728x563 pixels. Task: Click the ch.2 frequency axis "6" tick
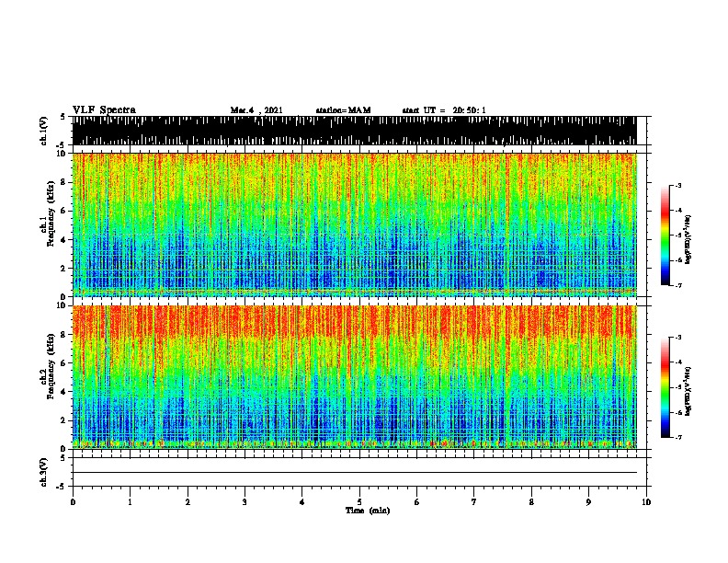[x=64, y=362]
